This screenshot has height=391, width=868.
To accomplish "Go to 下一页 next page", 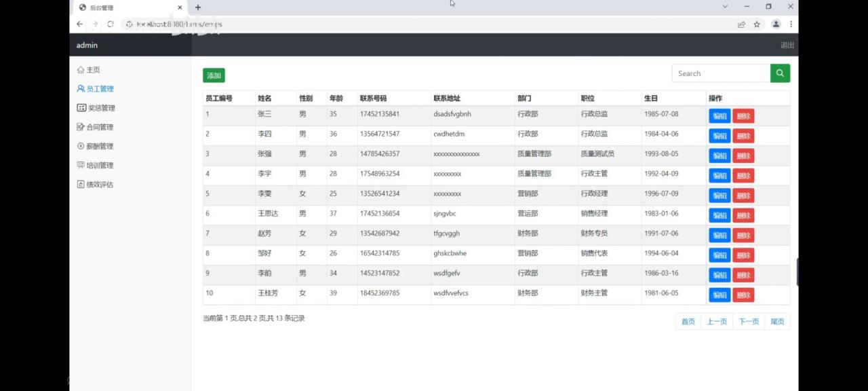I will click(x=749, y=322).
